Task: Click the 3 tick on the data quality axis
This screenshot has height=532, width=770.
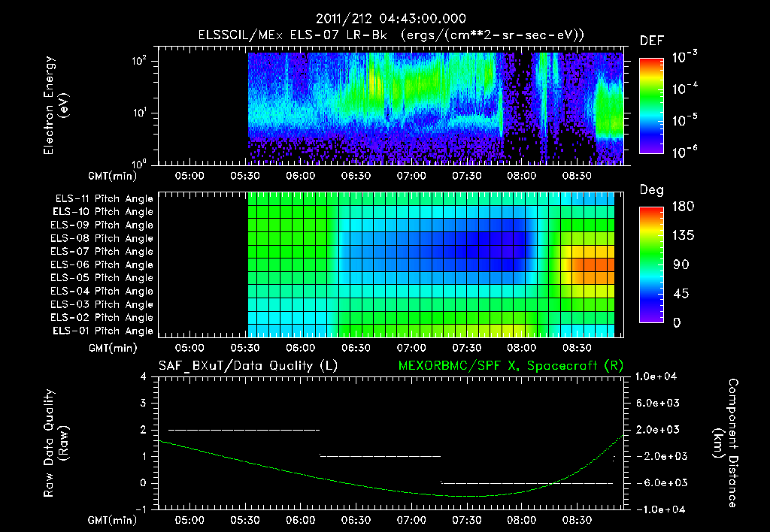Action: click(144, 403)
